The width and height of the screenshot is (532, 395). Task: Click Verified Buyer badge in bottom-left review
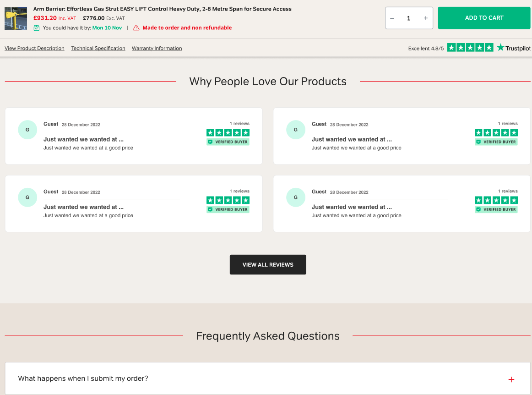228,209
